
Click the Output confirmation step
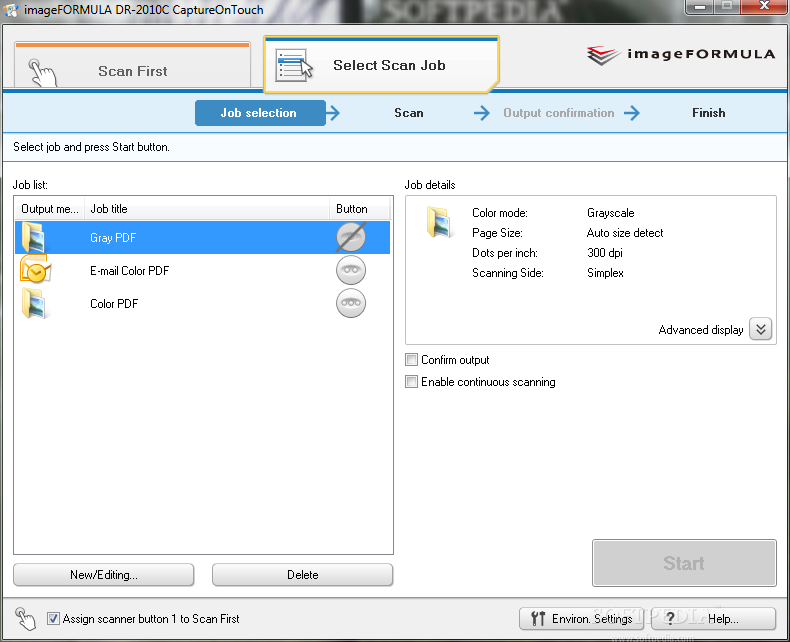[559, 113]
